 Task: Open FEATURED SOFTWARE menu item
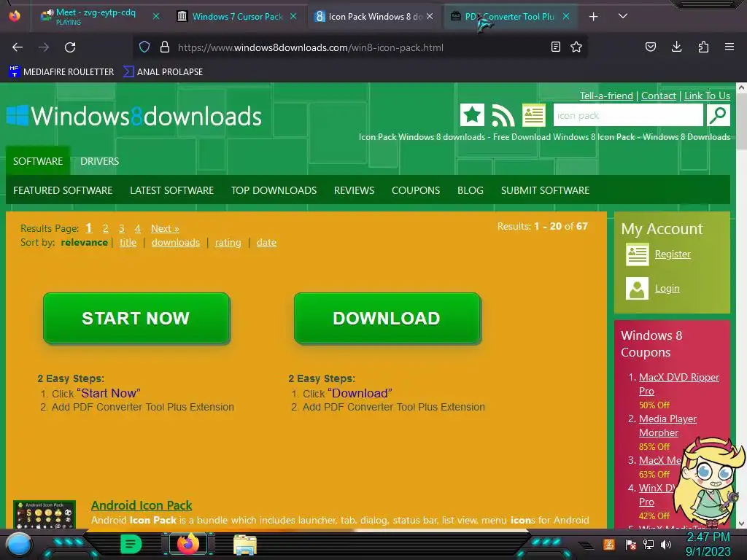coord(63,190)
